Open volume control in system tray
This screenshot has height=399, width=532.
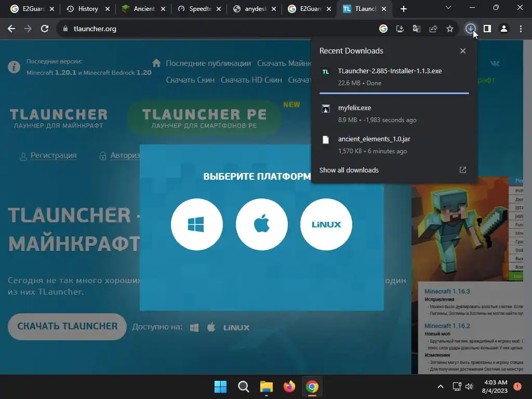point(469,387)
